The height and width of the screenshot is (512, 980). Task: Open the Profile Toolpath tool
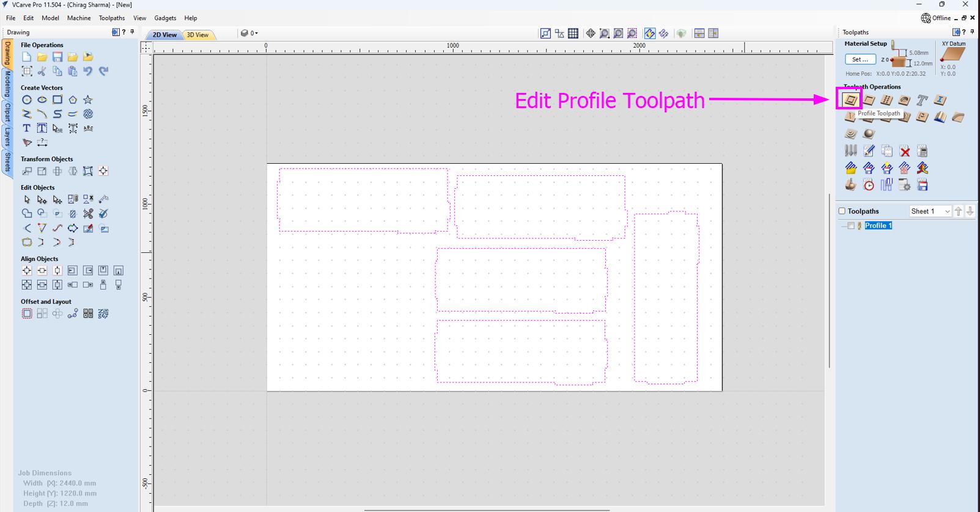pos(850,100)
